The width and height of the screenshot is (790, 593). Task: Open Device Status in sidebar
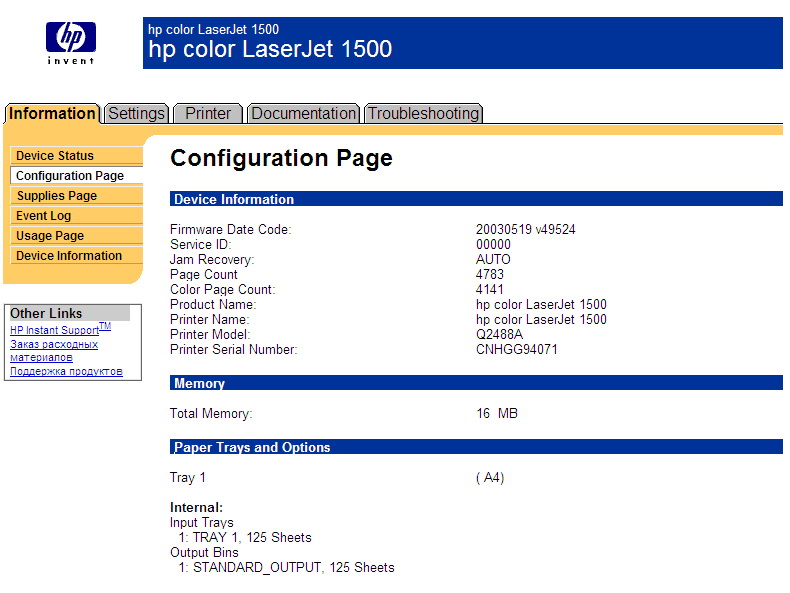pos(77,156)
